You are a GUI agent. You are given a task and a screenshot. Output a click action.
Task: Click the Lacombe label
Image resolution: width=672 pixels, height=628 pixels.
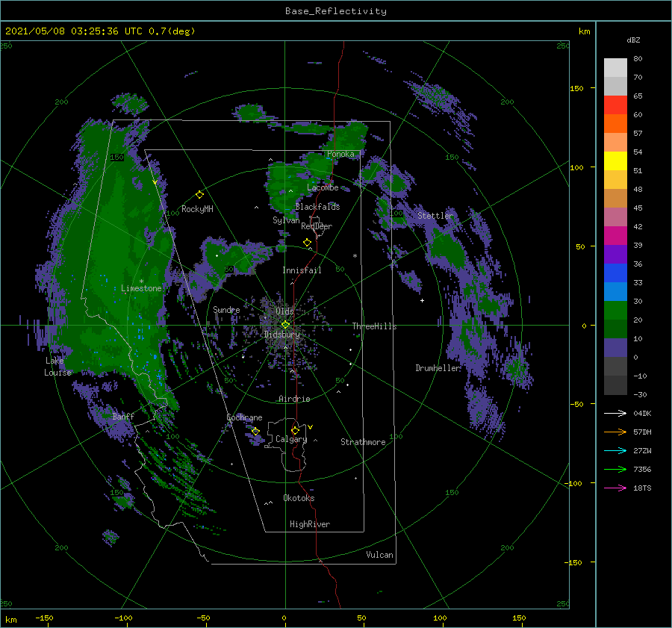pyautogui.click(x=323, y=187)
